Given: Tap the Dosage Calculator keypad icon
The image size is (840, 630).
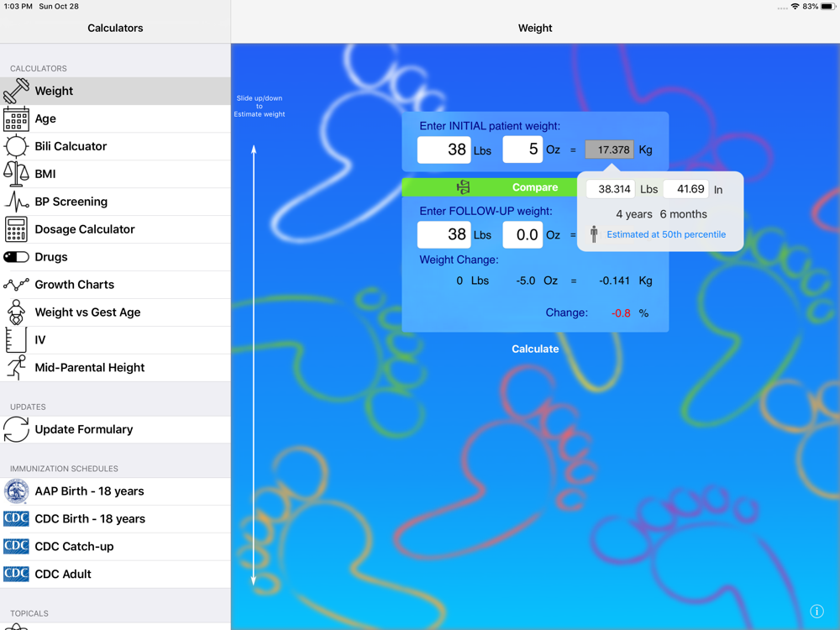Looking at the screenshot, I should pyautogui.click(x=16, y=229).
